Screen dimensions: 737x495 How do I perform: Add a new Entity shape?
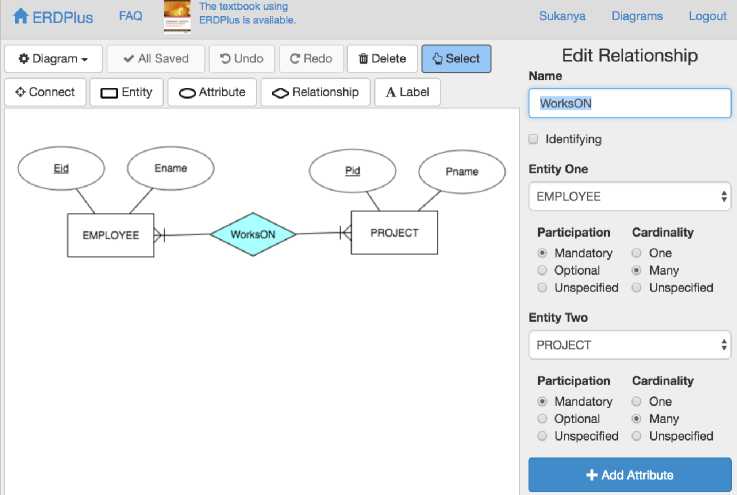[x=126, y=92]
